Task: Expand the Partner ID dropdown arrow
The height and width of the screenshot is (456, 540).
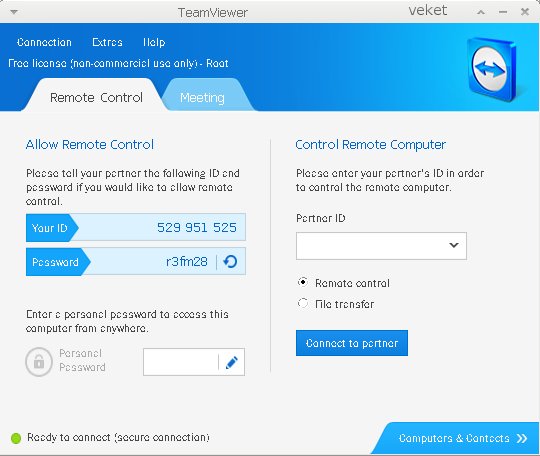Action: 454,245
